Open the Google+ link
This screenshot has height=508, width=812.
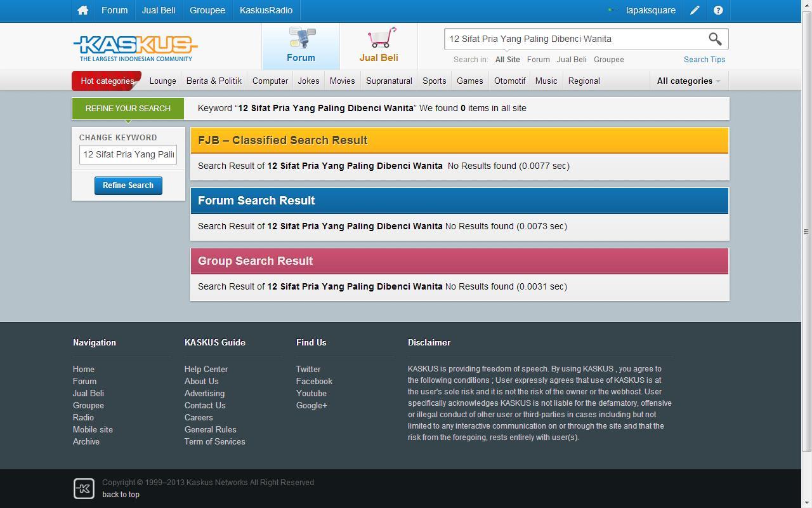[x=311, y=405]
